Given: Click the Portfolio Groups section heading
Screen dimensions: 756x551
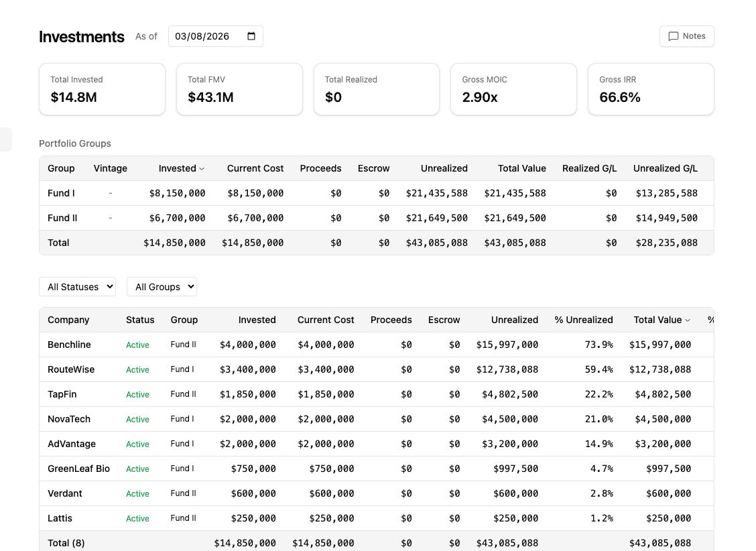Looking at the screenshot, I should pos(75,143).
